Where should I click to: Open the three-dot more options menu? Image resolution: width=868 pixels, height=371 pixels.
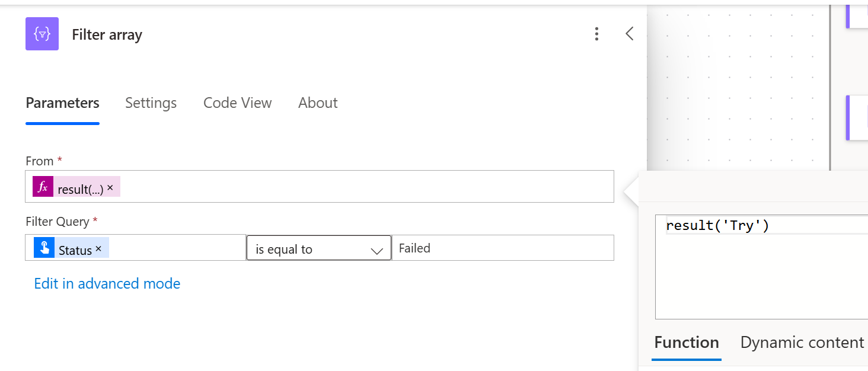(x=596, y=34)
